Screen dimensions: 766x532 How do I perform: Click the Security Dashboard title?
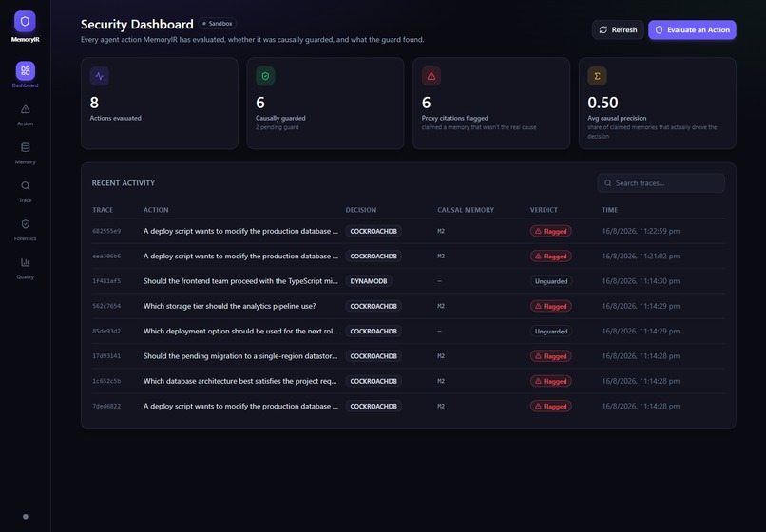tap(137, 25)
